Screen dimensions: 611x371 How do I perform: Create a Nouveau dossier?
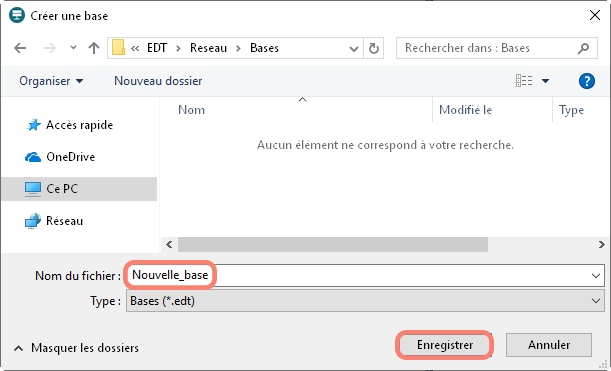click(158, 81)
